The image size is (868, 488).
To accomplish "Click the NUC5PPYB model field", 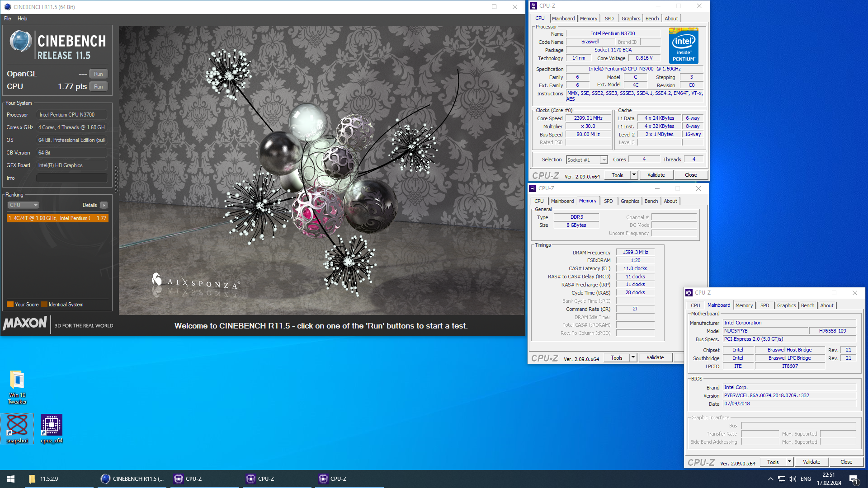I will (765, 331).
